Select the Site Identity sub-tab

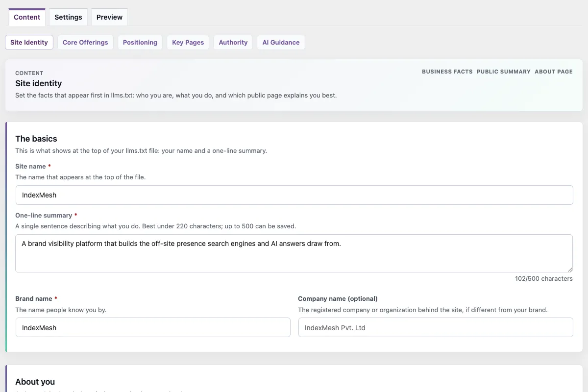29,42
